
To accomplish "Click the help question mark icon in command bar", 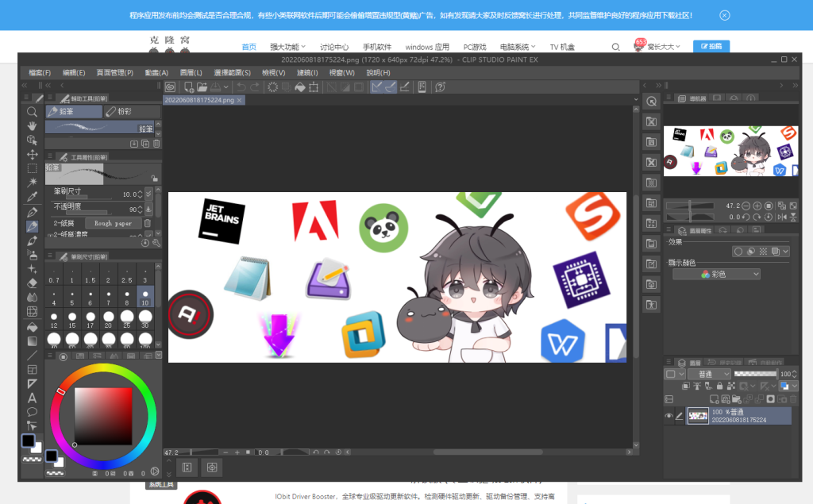I will pos(440,87).
